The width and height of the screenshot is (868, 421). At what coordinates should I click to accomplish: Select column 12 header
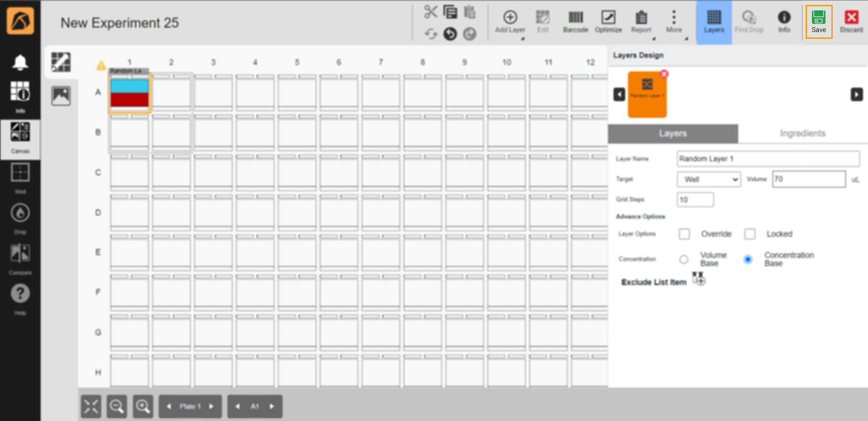click(590, 62)
